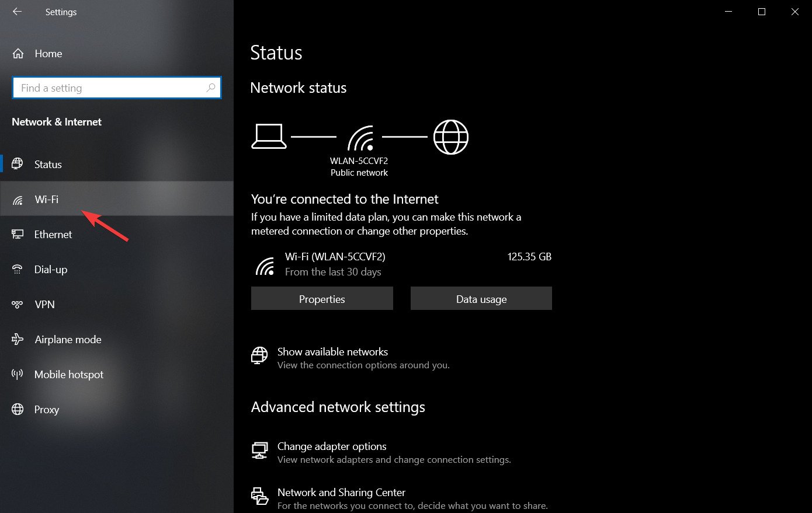Viewport: 812px width, 513px height.
Task: Maximize the Settings window
Action: click(x=762, y=12)
